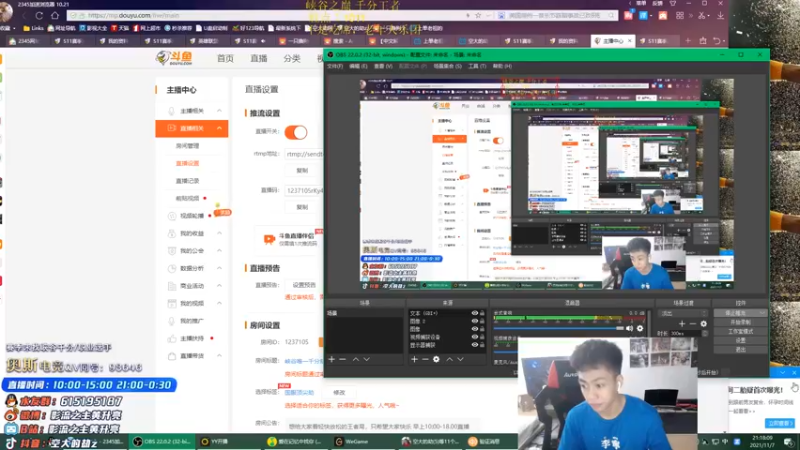Viewport: 800px width, 450px height.
Task: Open 房间管理 in Douyu sidebar
Action: pos(187,146)
